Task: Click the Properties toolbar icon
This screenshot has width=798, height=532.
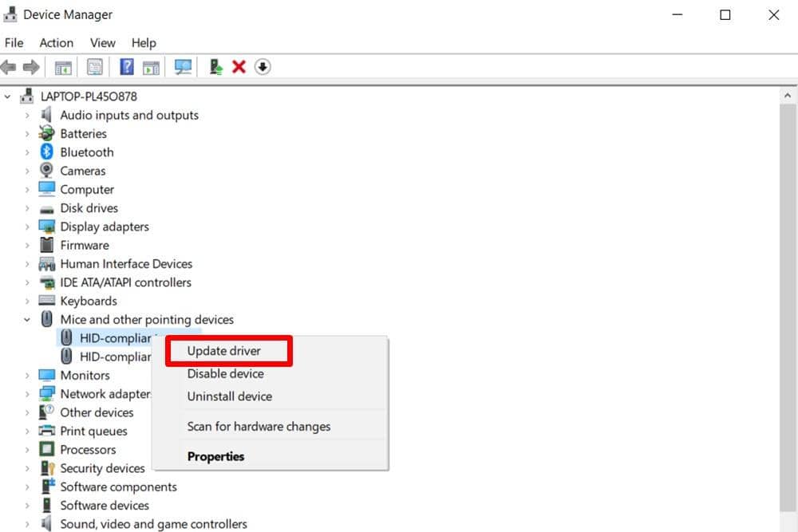Action: (95, 67)
